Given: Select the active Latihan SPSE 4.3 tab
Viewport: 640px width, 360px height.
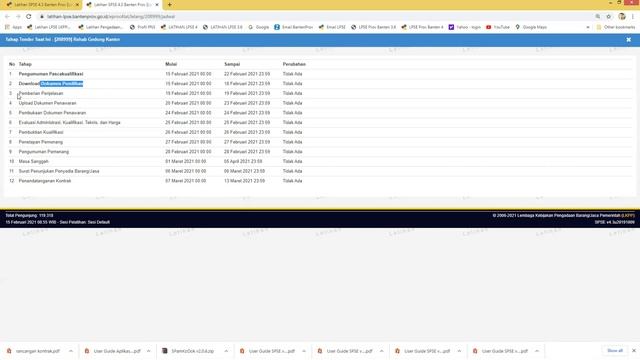Looking at the screenshot, I should [121, 4].
